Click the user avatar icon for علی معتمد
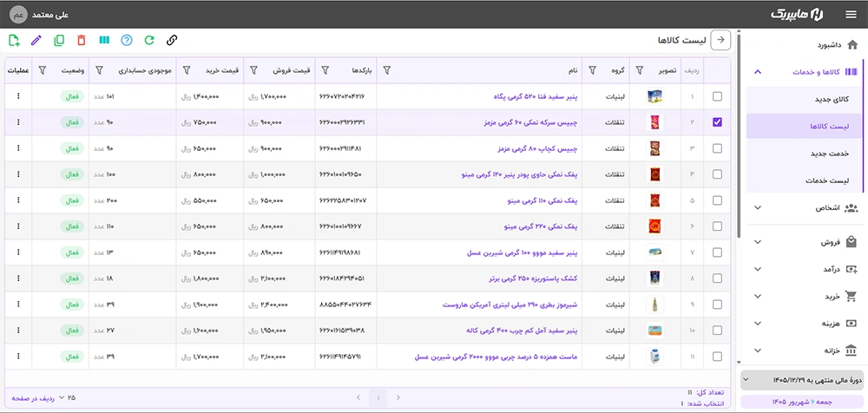Screen dimensions: 868x413 [18, 15]
